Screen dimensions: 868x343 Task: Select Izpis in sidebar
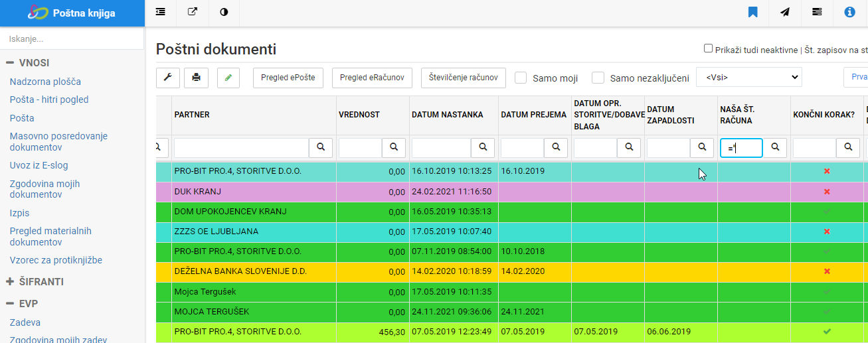(x=19, y=213)
